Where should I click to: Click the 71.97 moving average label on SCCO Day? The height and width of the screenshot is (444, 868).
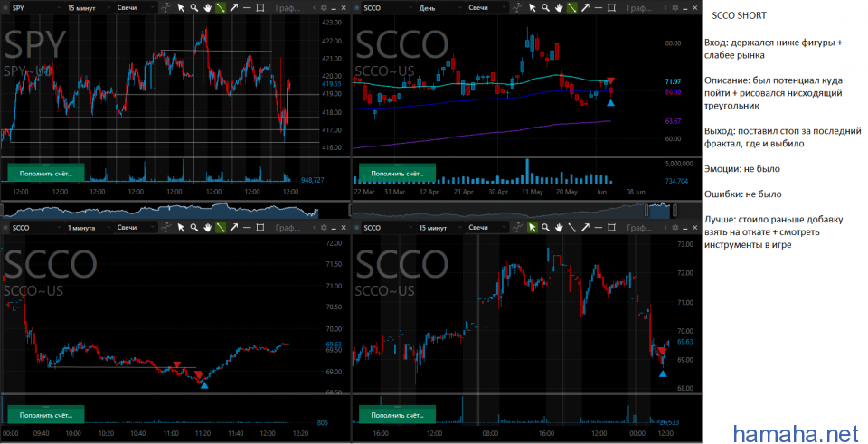tap(673, 81)
